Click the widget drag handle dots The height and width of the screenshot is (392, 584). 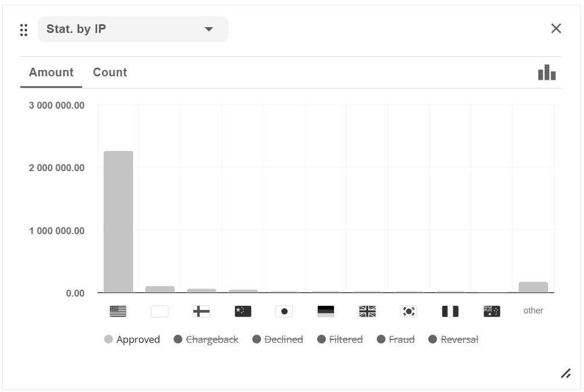click(x=24, y=29)
